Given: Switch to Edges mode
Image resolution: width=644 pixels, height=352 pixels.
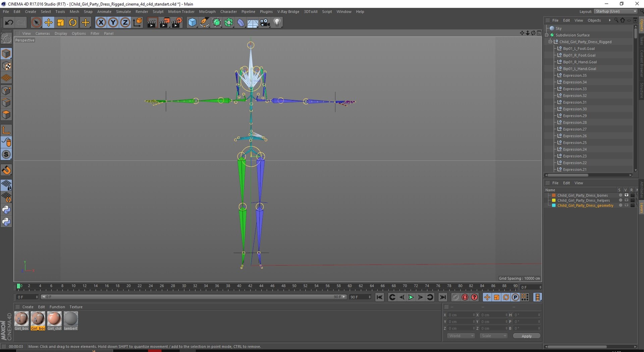Looking at the screenshot, I should click(6, 103).
